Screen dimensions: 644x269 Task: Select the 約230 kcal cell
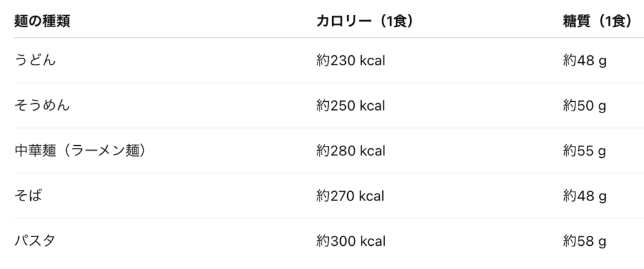coord(350,60)
